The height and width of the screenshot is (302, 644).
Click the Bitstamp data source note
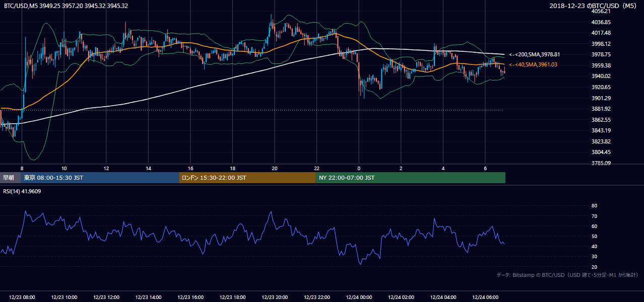coord(567,275)
